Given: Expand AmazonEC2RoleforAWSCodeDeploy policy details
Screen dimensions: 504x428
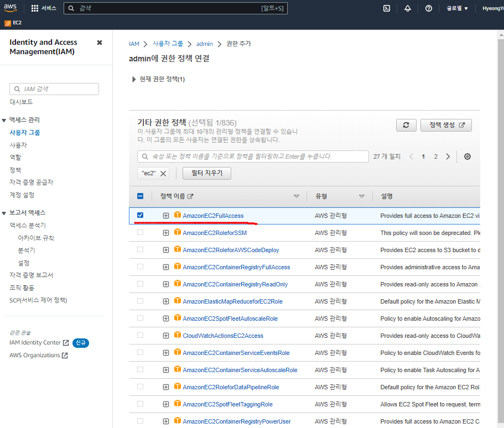Looking at the screenshot, I should tap(166, 250).
